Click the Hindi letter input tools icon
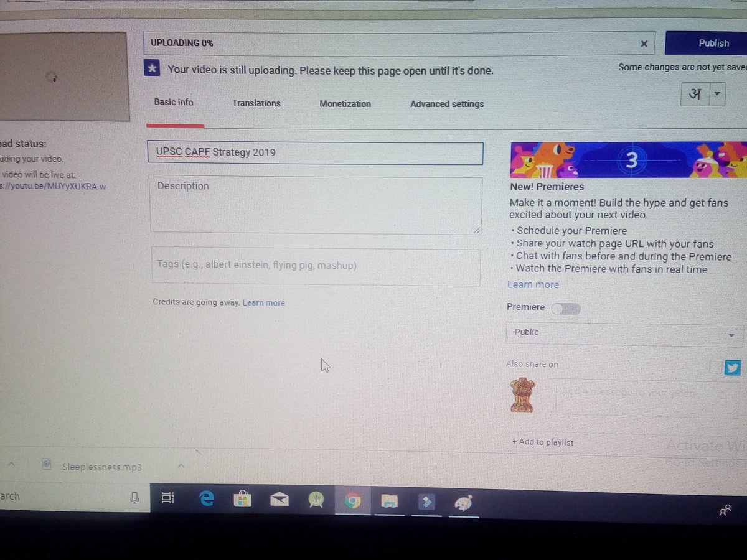The width and height of the screenshot is (747, 560). click(x=695, y=94)
